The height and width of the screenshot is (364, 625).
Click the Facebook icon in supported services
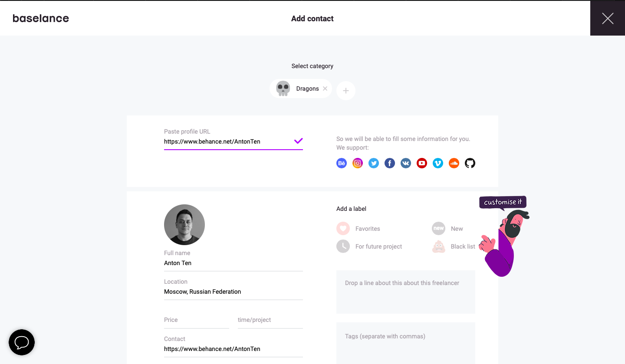tap(390, 163)
